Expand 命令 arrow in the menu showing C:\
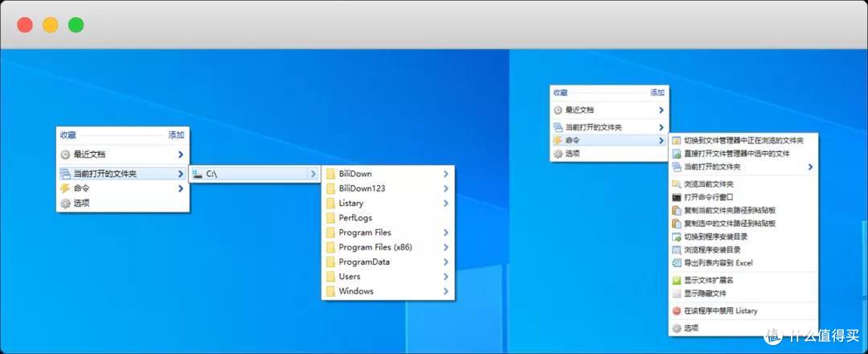 181,188
